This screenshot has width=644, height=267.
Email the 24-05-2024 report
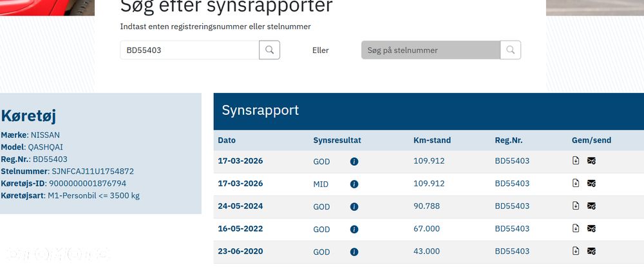coord(591,206)
